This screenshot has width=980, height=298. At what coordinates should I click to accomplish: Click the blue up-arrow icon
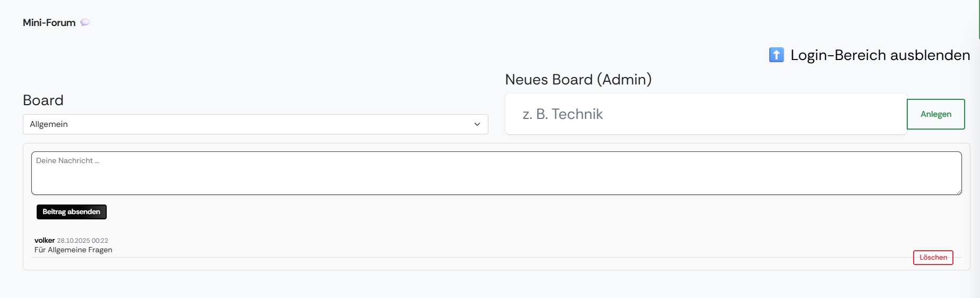pyautogui.click(x=776, y=55)
